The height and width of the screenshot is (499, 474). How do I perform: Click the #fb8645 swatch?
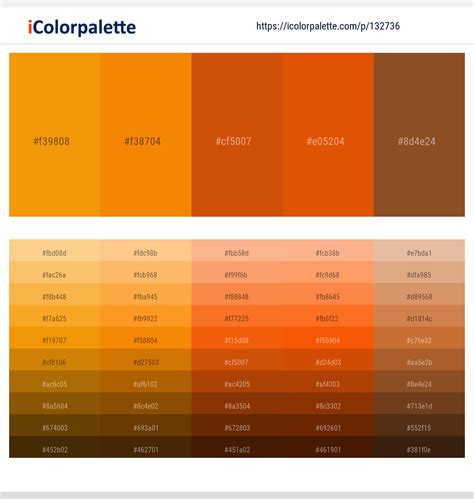pos(328,294)
